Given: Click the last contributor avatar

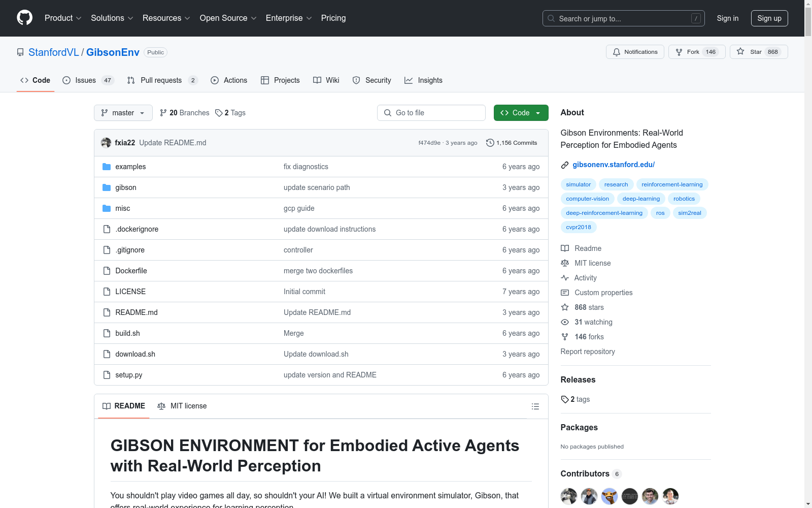Looking at the screenshot, I should coord(670,496).
